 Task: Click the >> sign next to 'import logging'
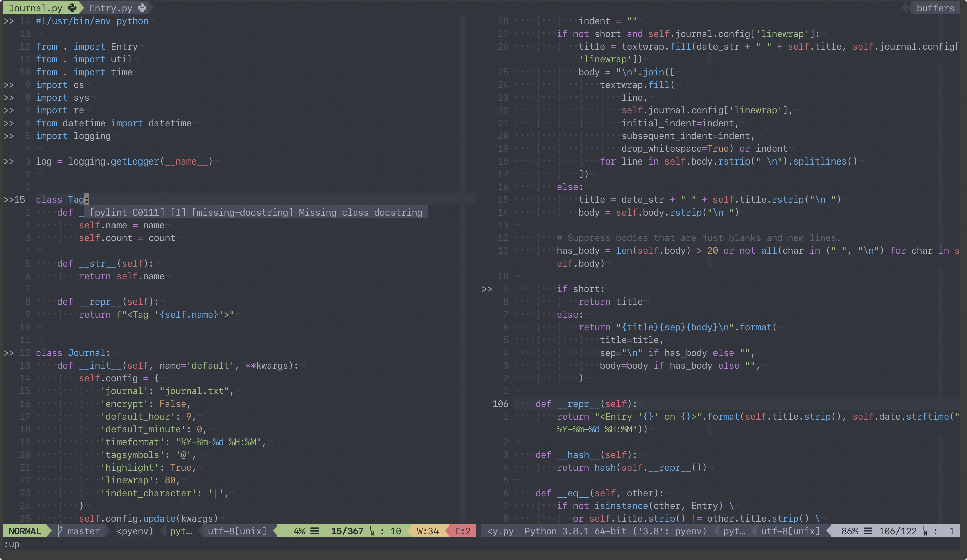pos(9,136)
